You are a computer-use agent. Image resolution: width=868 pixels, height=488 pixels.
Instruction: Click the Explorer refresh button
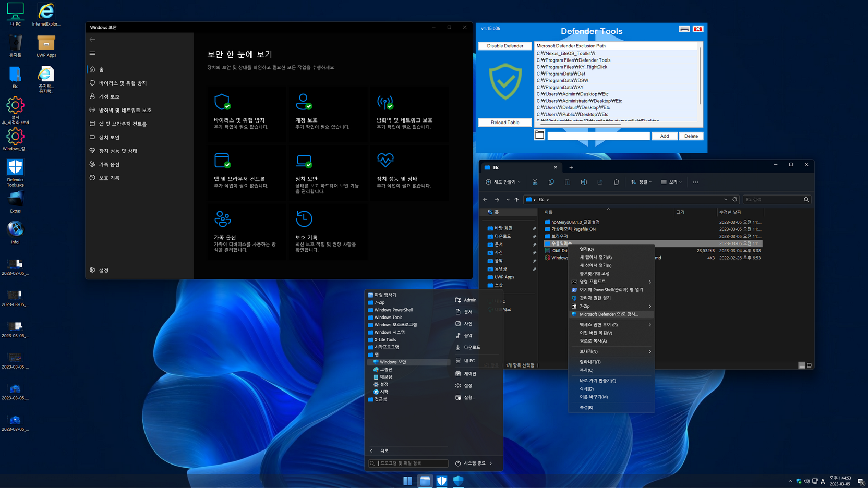[x=734, y=199]
